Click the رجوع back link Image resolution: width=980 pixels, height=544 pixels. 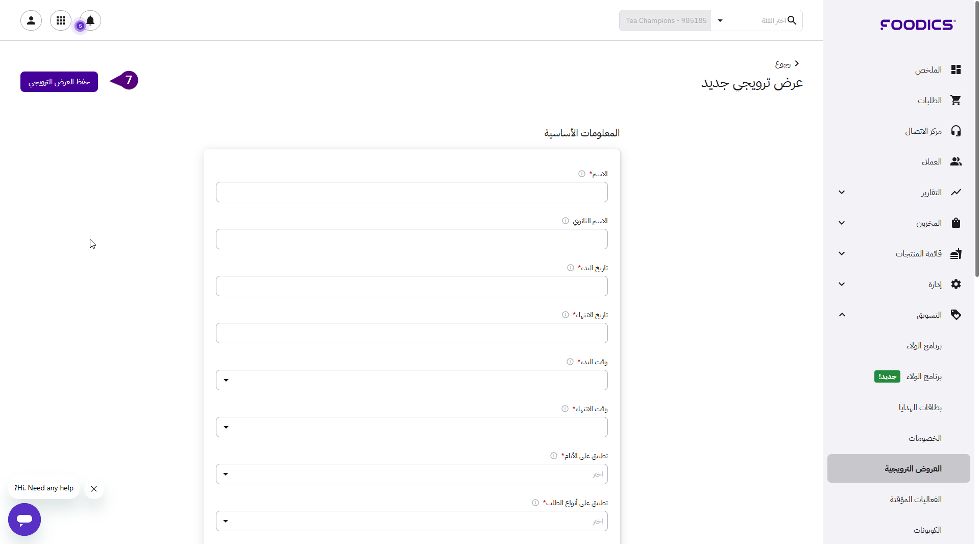(787, 64)
